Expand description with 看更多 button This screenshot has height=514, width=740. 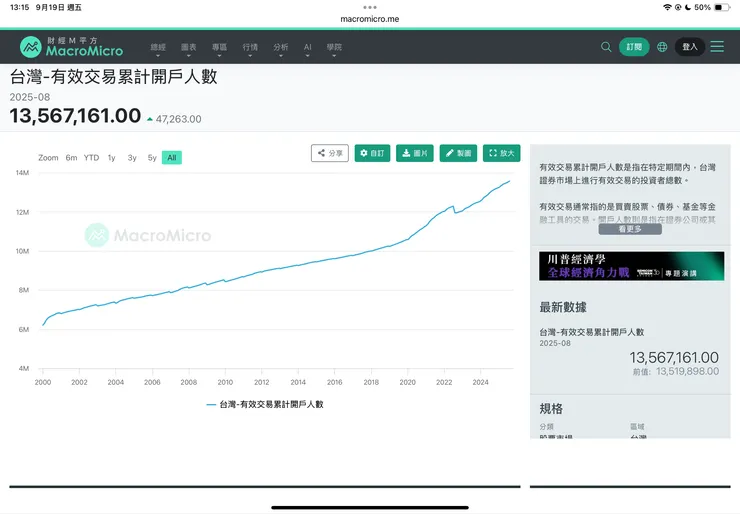(630, 229)
